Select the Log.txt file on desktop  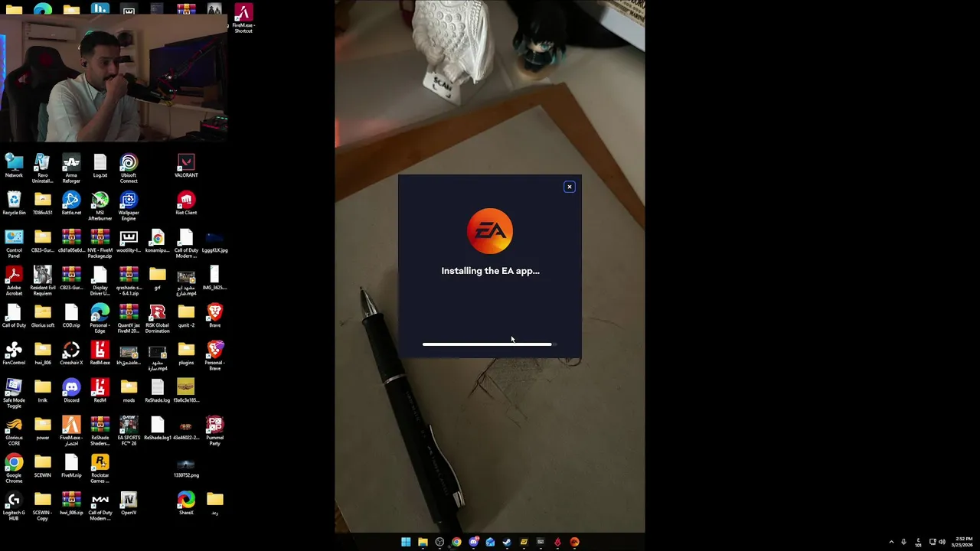(x=100, y=166)
